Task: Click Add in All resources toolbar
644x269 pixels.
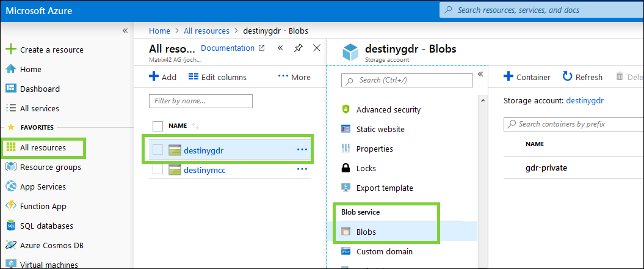Action: (162, 77)
